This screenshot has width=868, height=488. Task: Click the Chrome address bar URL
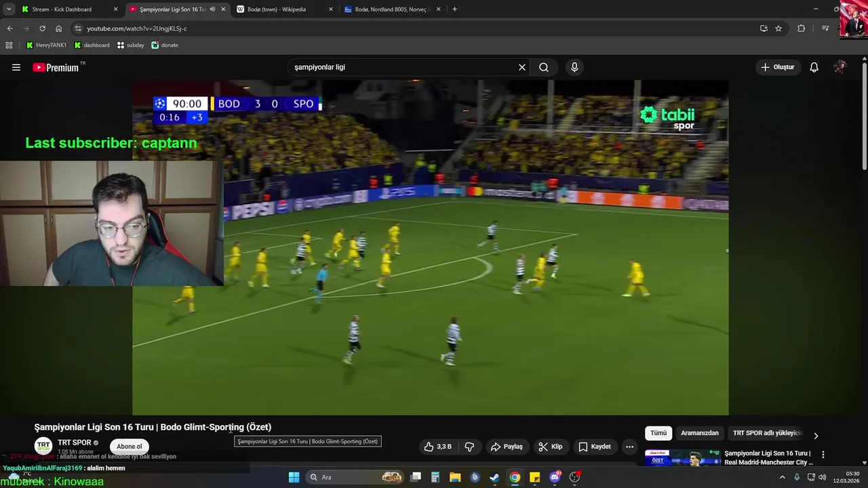point(136,28)
